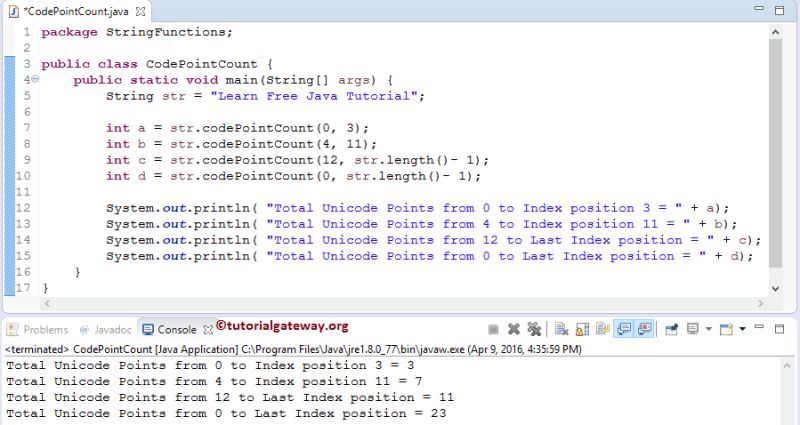800x425 pixels.
Task: Toggle Show Console on Standard Out
Action: 624,330
